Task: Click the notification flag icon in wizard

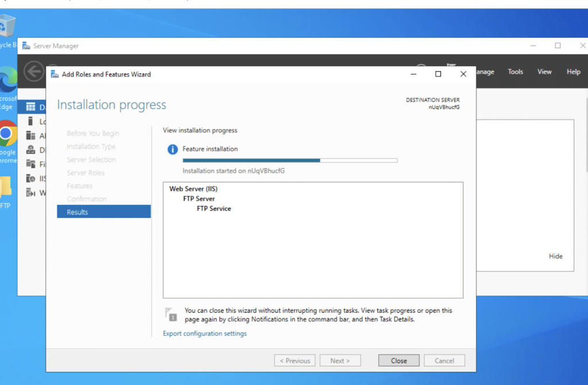Action: point(171,314)
